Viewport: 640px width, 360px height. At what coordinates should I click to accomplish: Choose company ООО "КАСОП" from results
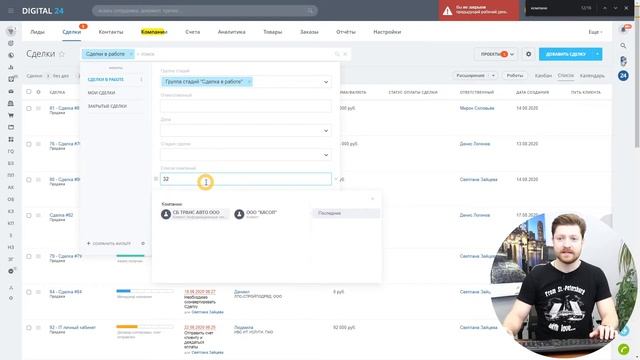[256, 213]
